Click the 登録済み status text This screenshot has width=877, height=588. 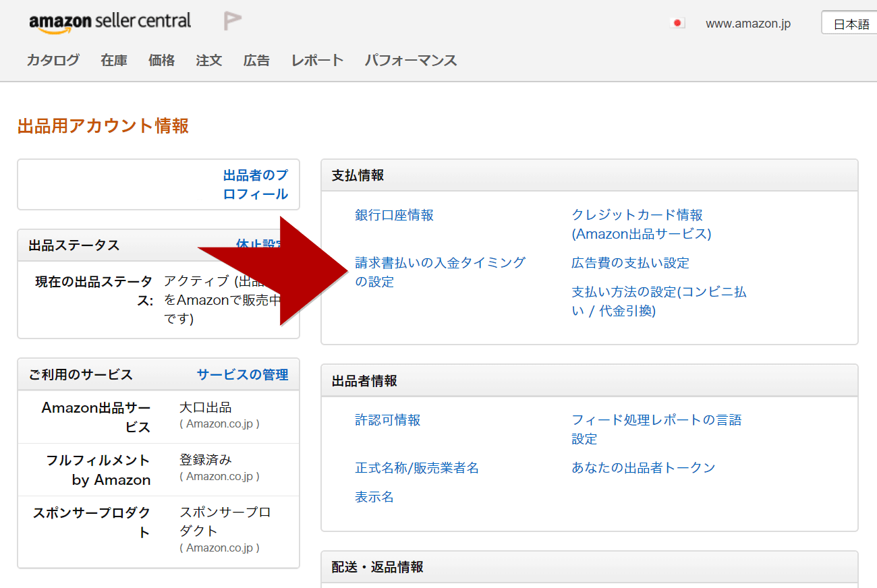click(x=206, y=461)
